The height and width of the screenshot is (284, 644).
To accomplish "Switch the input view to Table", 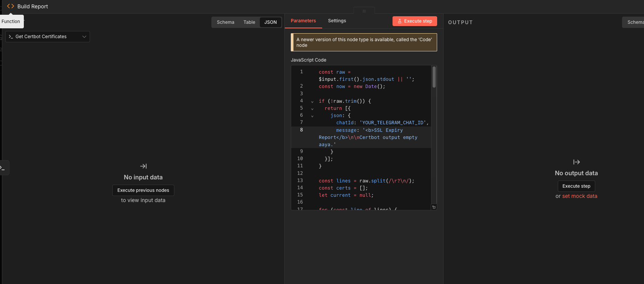I will click(249, 22).
